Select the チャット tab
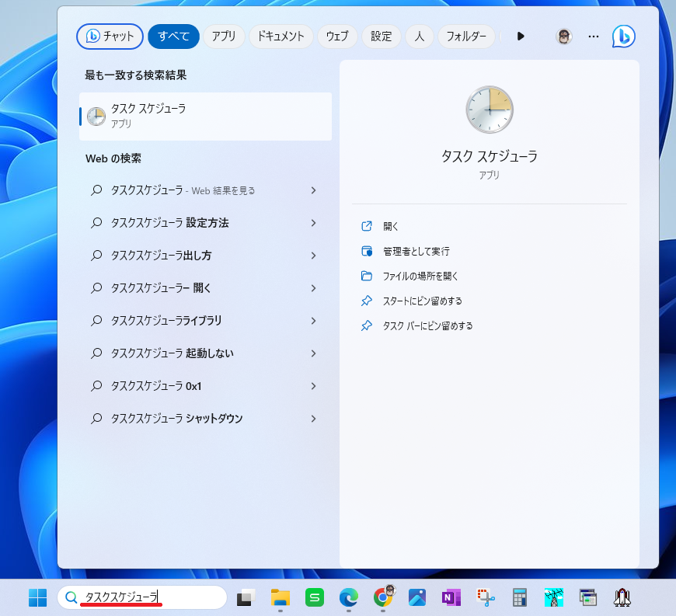Image resolution: width=676 pixels, height=616 pixels. pyautogui.click(x=110, y=37)
